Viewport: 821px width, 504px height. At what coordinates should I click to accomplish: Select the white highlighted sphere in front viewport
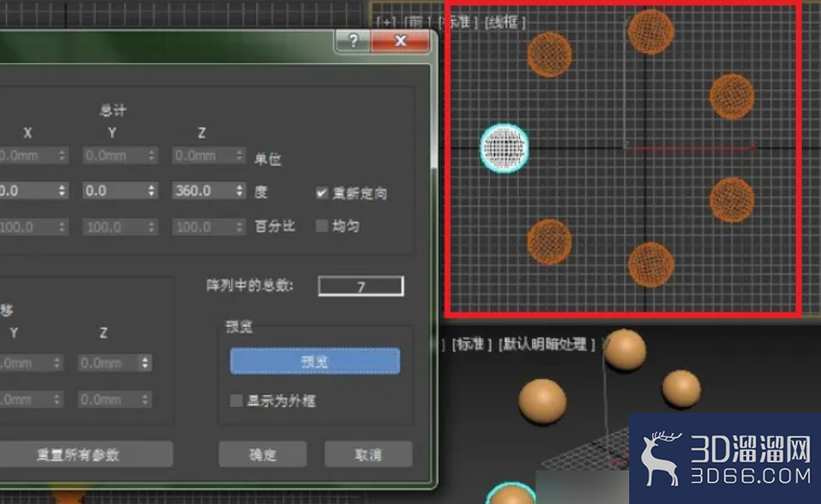coord(504,149)
